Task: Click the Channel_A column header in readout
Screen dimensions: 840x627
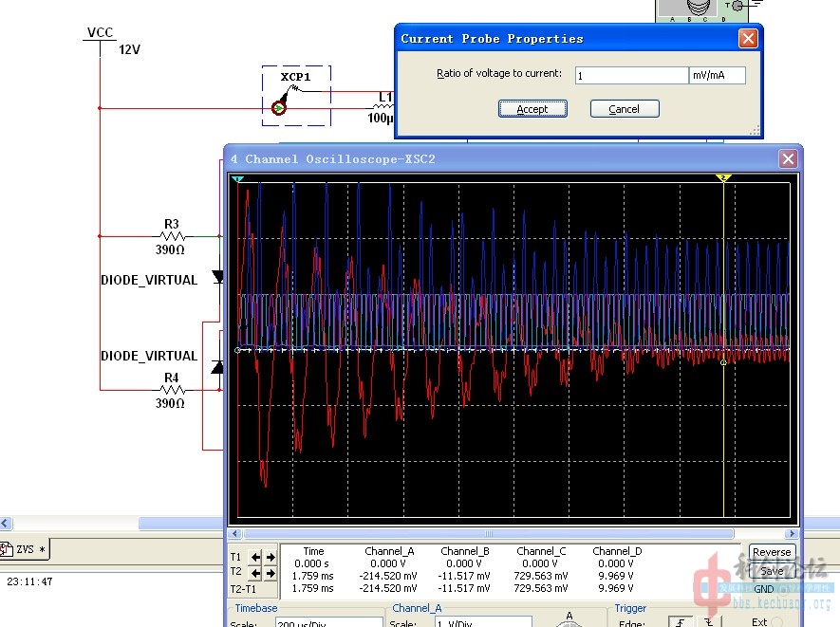Action: click(389, 551)
